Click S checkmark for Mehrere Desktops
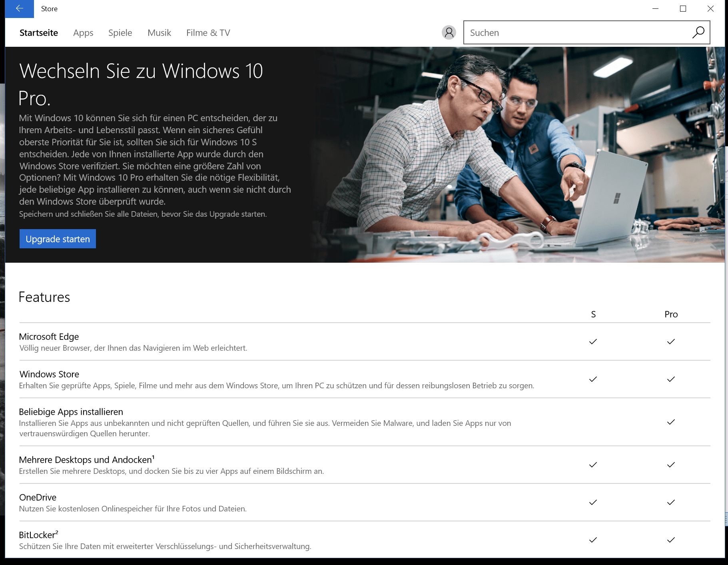728x565 pixels. [593, 465]
